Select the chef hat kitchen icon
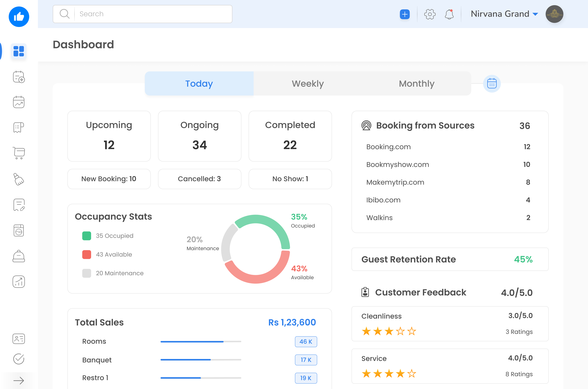The width and height of the screenshot is (588, 389). (19, 256)
